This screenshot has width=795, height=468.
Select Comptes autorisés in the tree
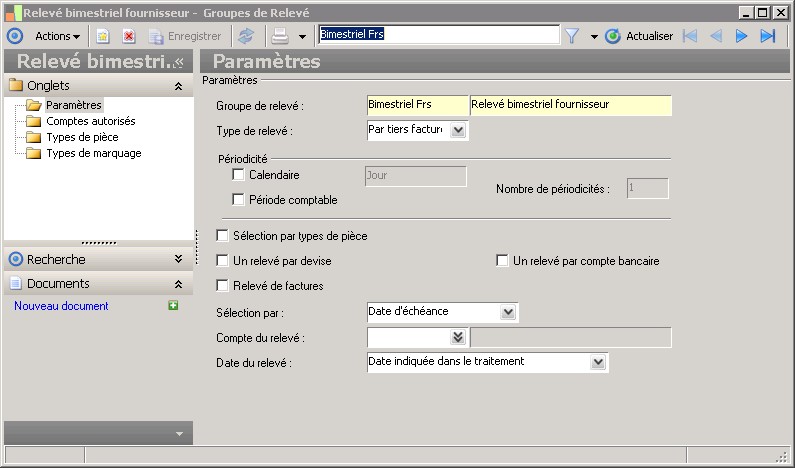[90, 121]
